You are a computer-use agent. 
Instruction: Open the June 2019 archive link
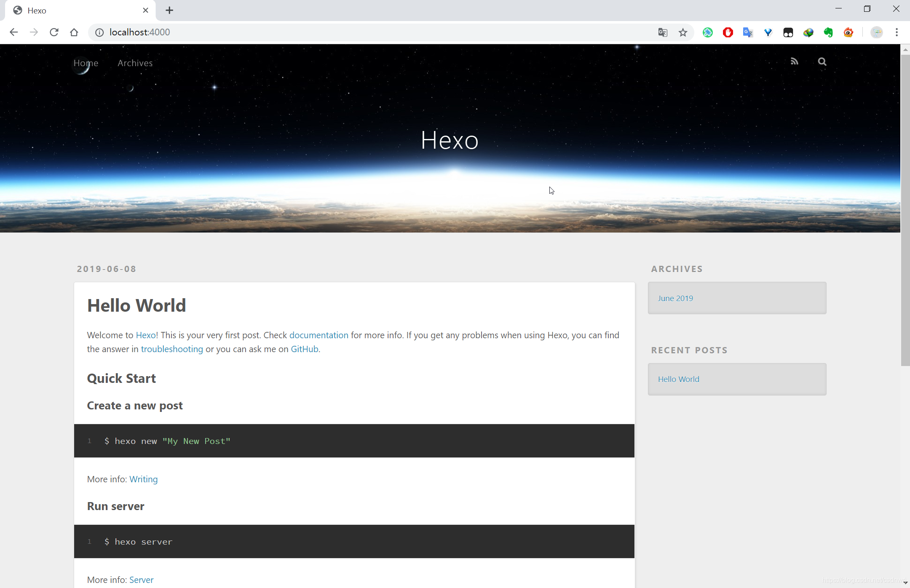pyautogui.click(x=675, y=298)
